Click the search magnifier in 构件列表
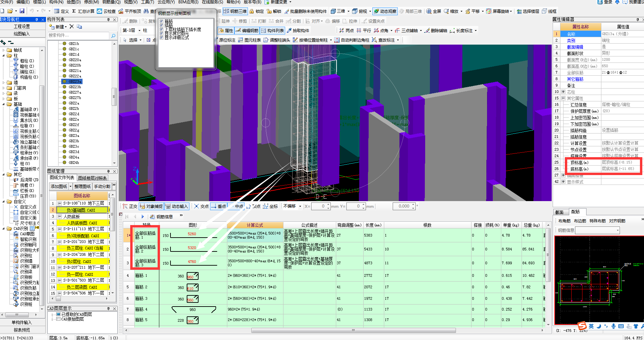The width and height of the screenshot is (644, 340). point(113,35)
